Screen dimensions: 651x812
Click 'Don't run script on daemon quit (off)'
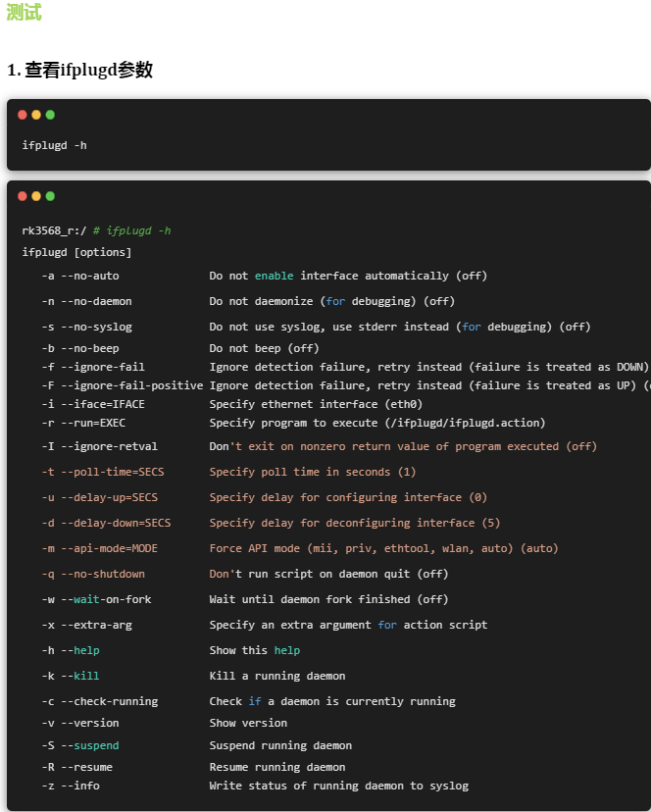point(328,574)
